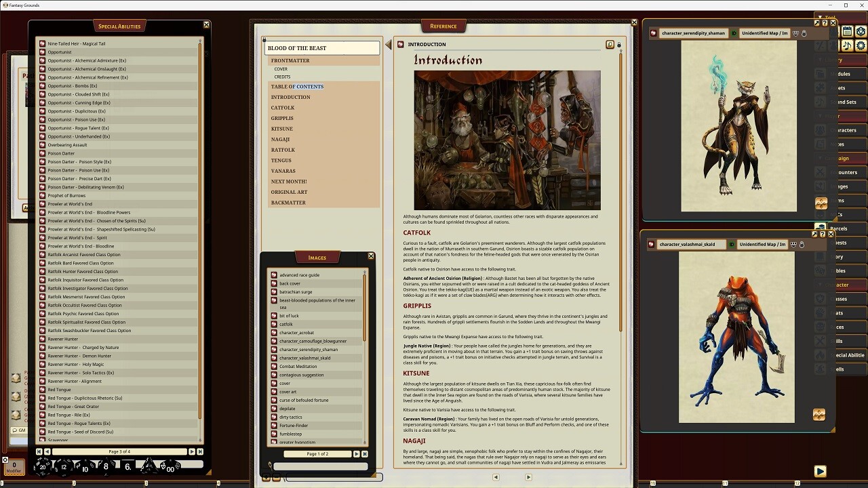Click the gear options icon in sidebar
This screenshot has width=868, height=488.
click(x=861, y=45)
